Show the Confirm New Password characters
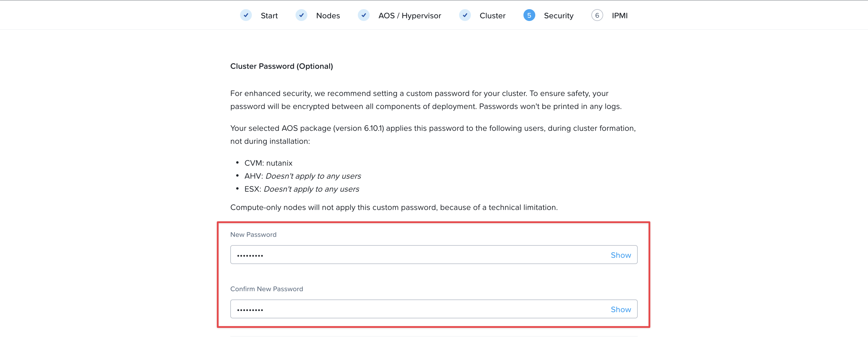The image size is (868, 342). [x=621, y=309]
